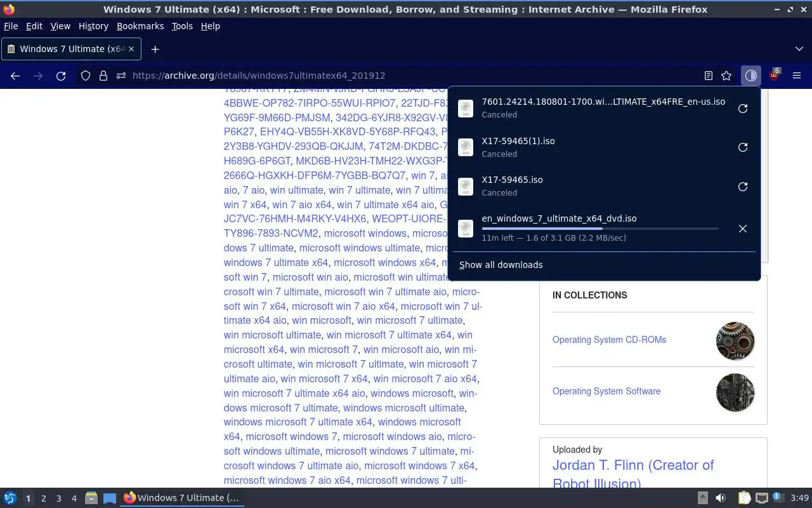The image size is (812, 508).
Task: Click the X17-59465.iso file icon
Action: click(x=466, y=187)
